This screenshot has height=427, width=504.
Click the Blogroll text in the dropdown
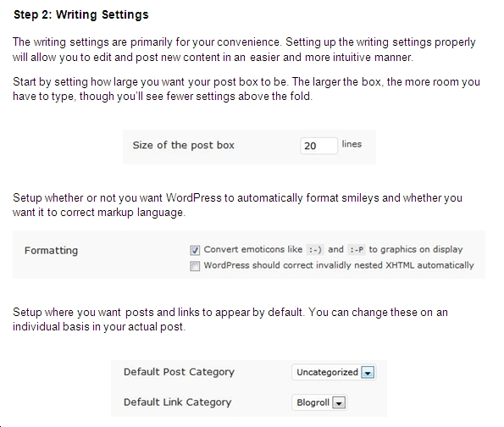point(313,402)
